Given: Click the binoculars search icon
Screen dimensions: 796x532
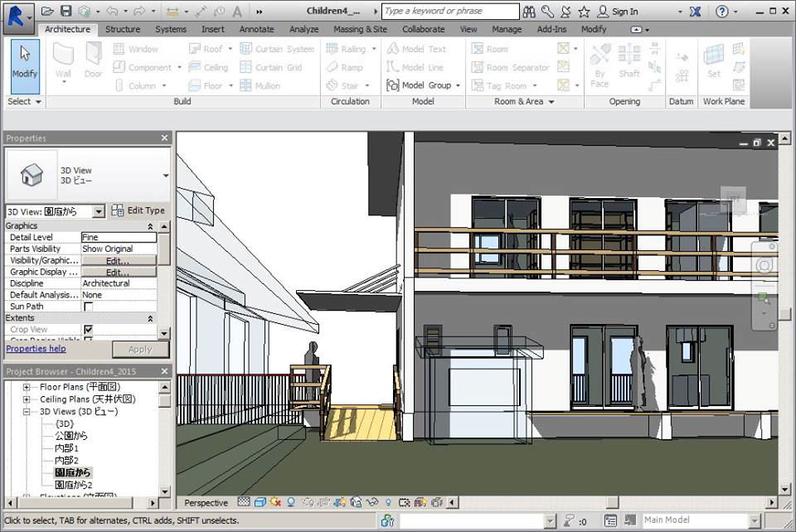Looking at the screenshot, I should [529, 12].
